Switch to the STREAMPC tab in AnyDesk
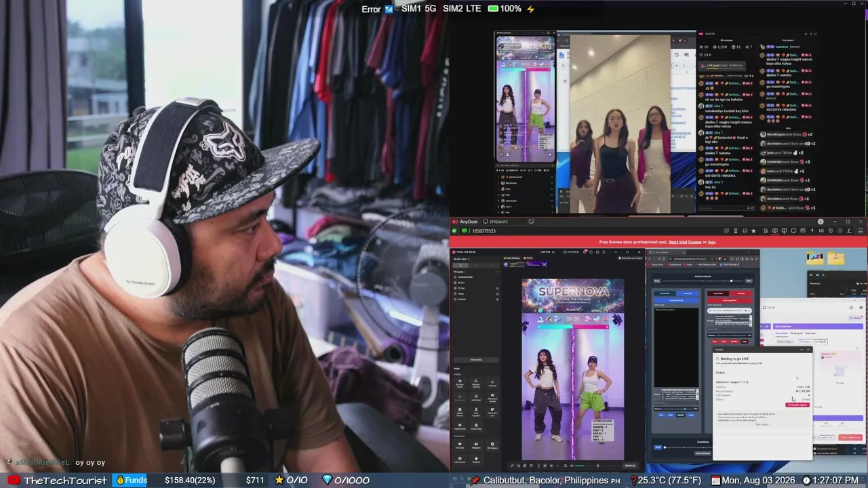Screen dimensions: 868x488 496,222
